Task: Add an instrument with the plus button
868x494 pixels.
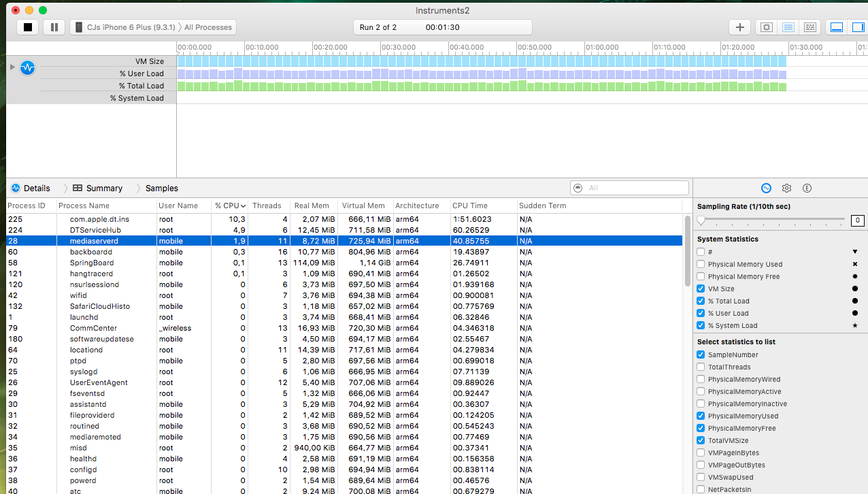Action: point(739,27)
